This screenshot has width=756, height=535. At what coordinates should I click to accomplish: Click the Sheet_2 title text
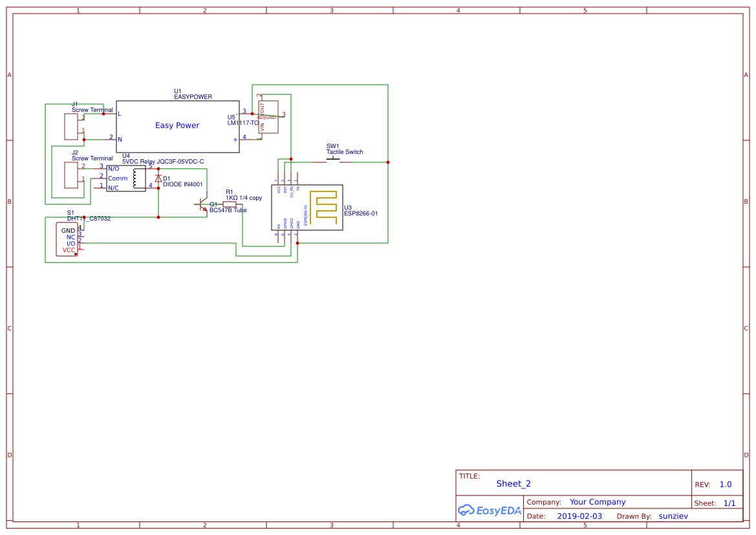tap(513, 483)
